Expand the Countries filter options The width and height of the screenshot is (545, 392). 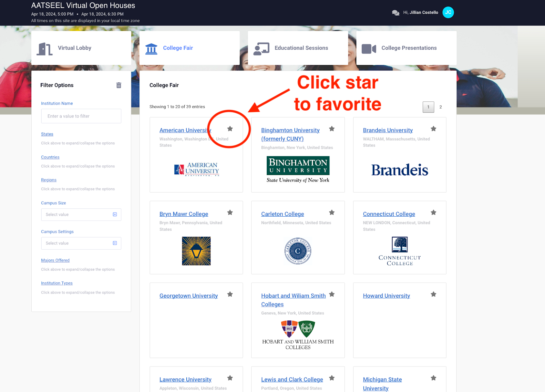pyautogui.click(x=50, y=157)
